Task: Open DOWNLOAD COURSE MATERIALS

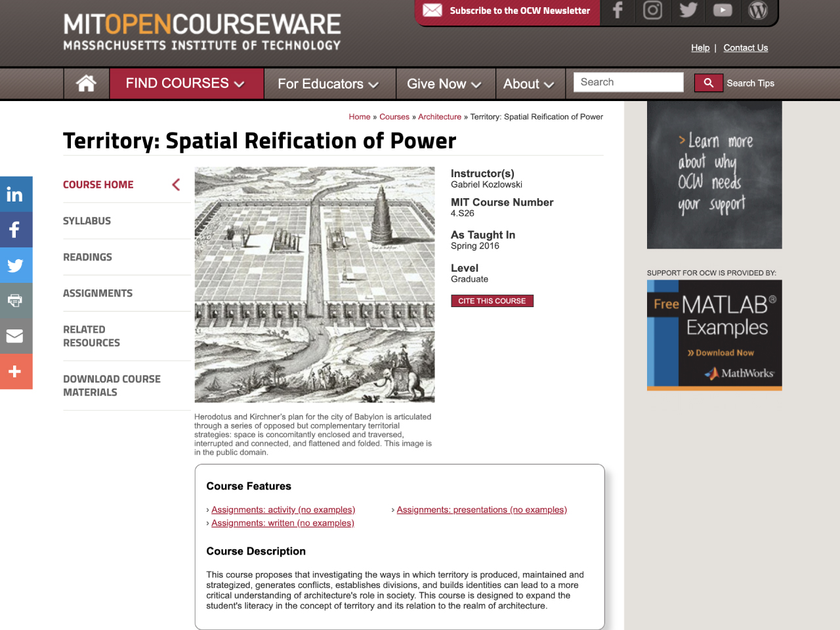Action: [112, 385]
